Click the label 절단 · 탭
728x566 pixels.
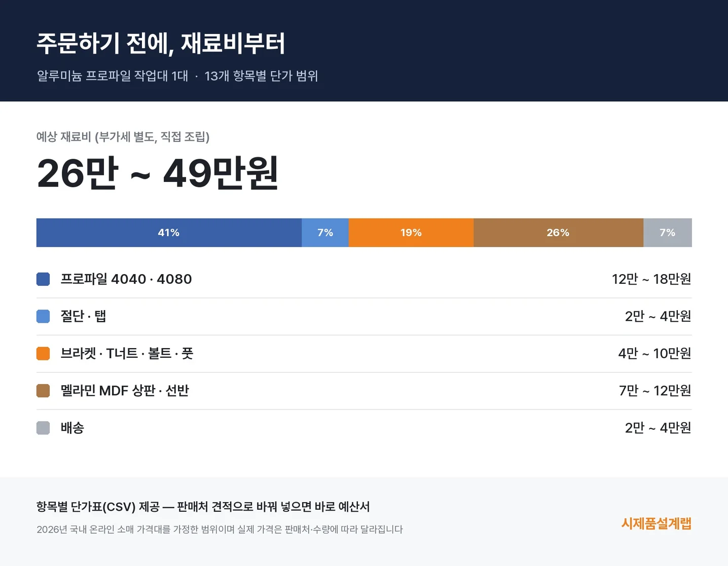click(83, 316)
